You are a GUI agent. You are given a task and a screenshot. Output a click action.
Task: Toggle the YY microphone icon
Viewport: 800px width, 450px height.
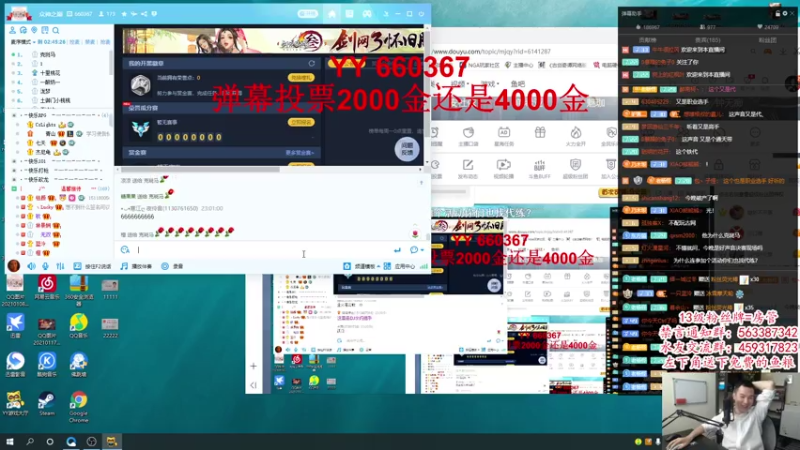45,266
